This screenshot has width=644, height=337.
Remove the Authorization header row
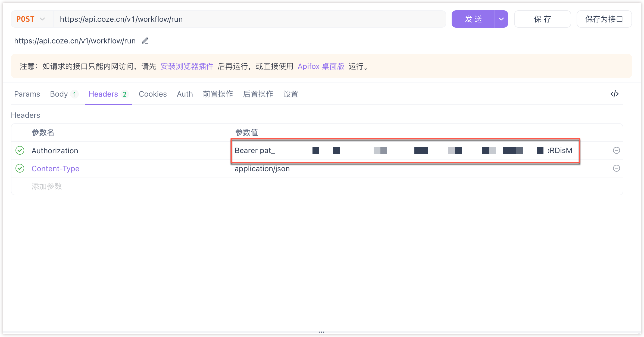(616, 150)
